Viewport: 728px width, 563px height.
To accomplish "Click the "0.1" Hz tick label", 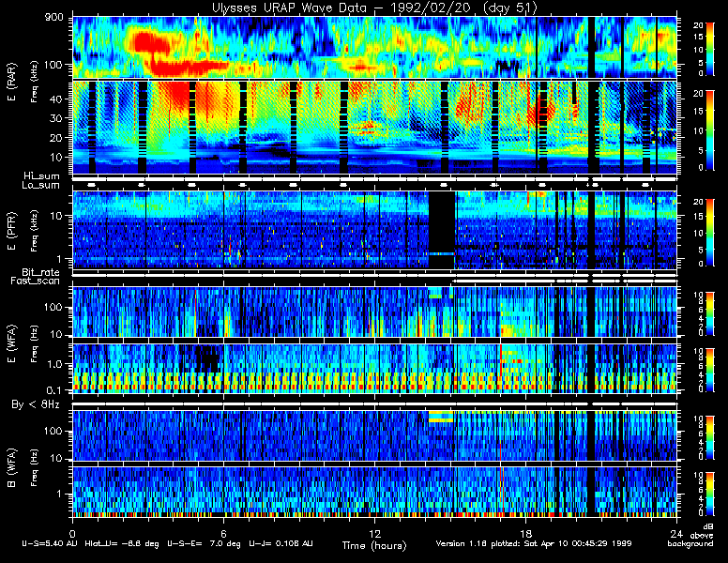I will pyautogui.click(x=54, y=390).
